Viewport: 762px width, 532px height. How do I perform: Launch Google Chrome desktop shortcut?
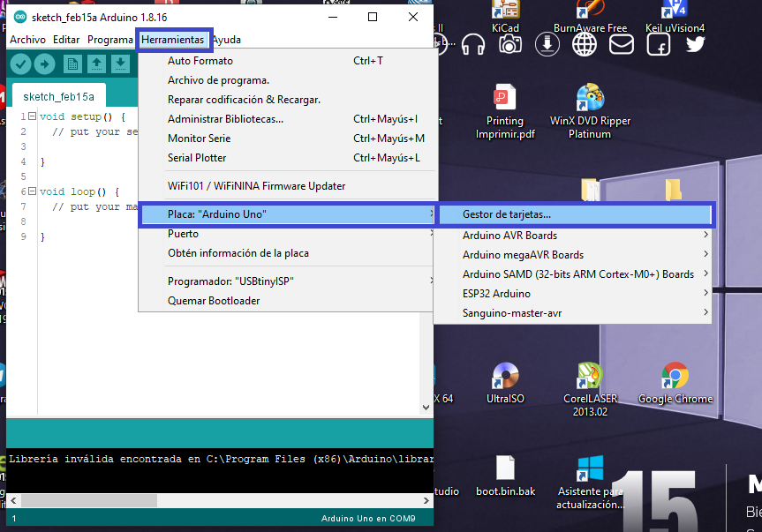coord(675,383)
